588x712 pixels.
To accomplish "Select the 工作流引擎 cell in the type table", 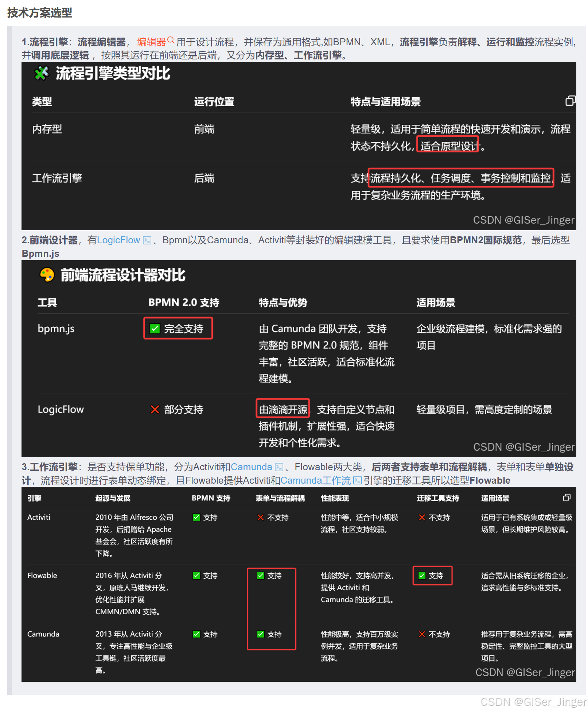I will click(57, 178).
